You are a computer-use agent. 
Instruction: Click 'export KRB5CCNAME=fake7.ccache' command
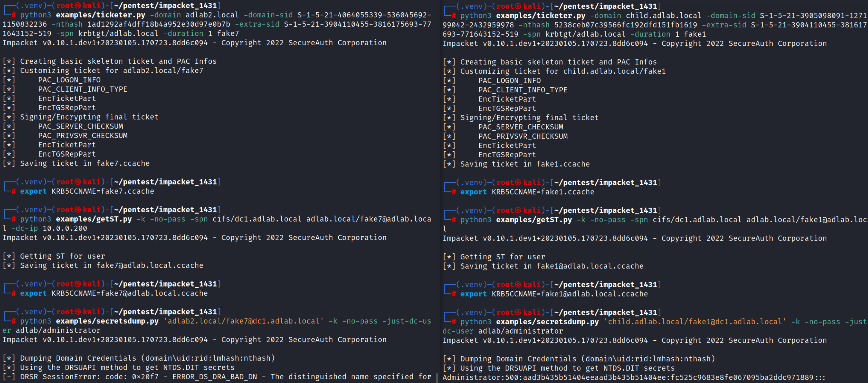point(87,191)
